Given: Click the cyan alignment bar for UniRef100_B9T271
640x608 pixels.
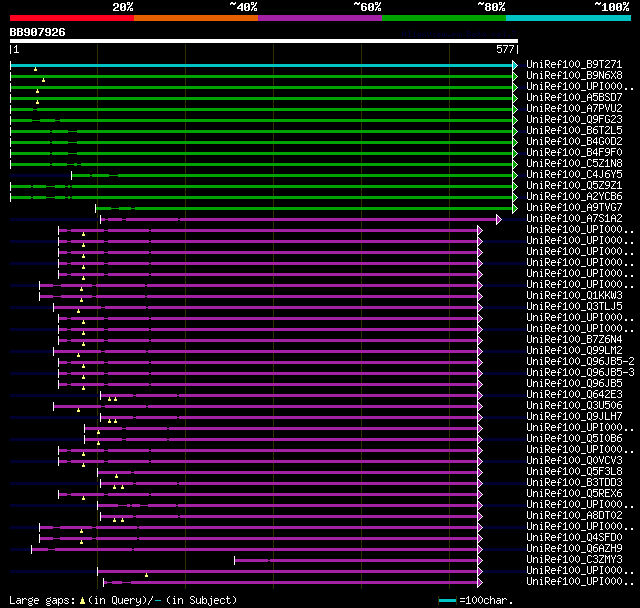Looking at the screenshot, I should (262, 65).
